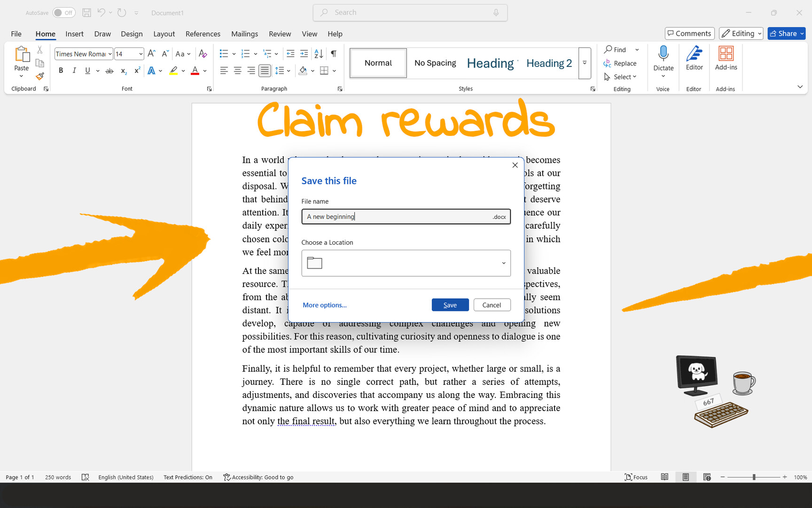Open the File menu
Viewport: 812px width, 508px height.
click(x=16, y=34)
